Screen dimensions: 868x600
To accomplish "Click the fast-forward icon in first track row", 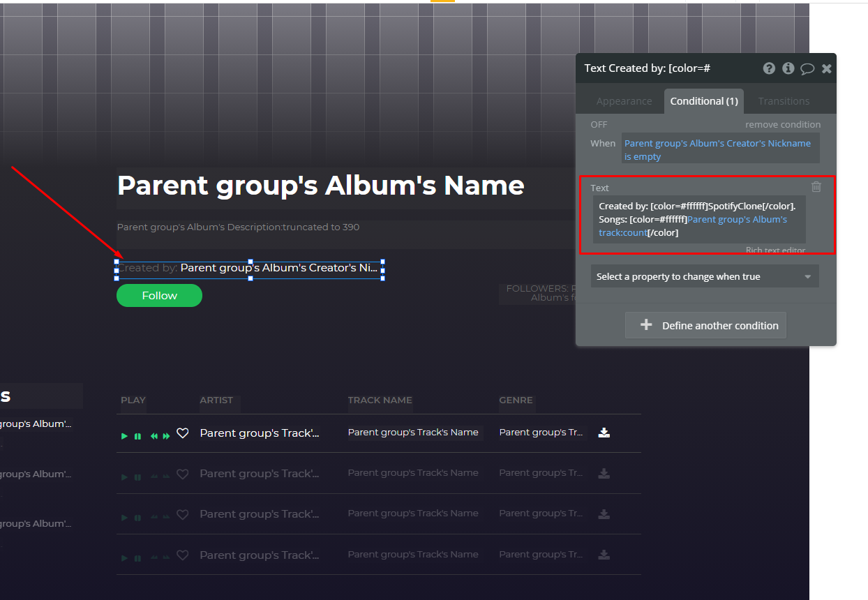I will tap(166, 436).
